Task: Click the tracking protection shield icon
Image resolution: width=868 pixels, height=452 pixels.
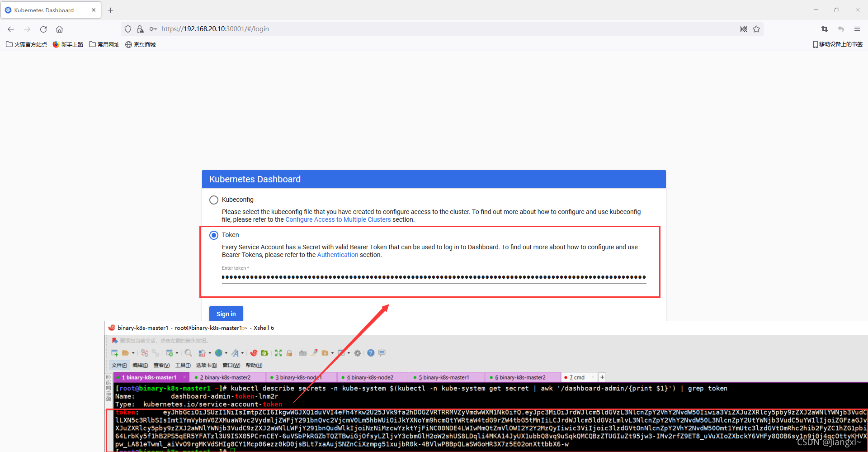Action: coord(128,29)
